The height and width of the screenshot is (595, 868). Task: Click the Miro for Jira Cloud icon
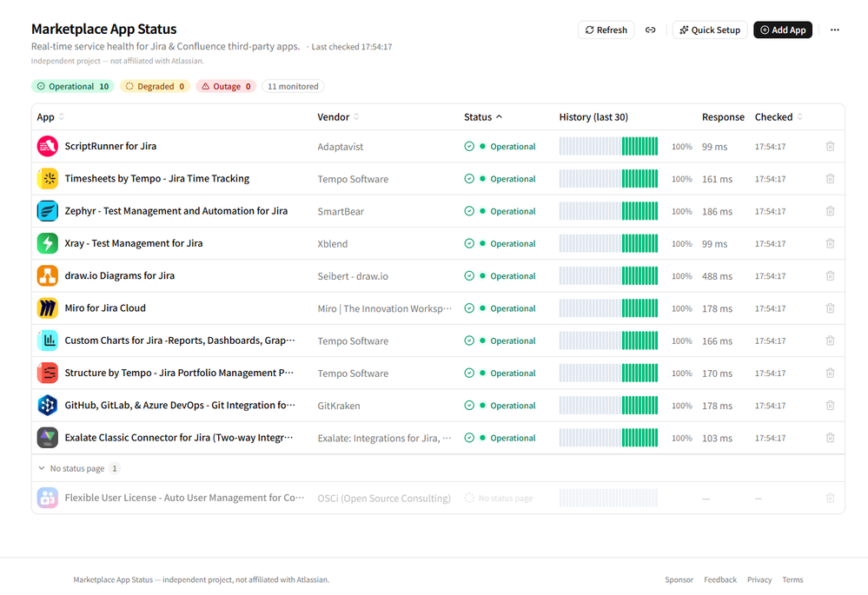[x=48, y=308]
